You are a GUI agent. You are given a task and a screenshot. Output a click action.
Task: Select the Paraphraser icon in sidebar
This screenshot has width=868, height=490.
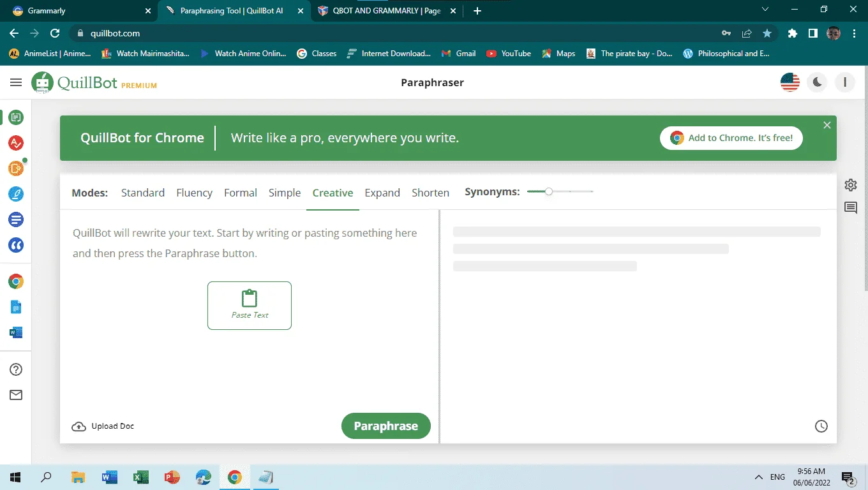[x=16, y=117]
